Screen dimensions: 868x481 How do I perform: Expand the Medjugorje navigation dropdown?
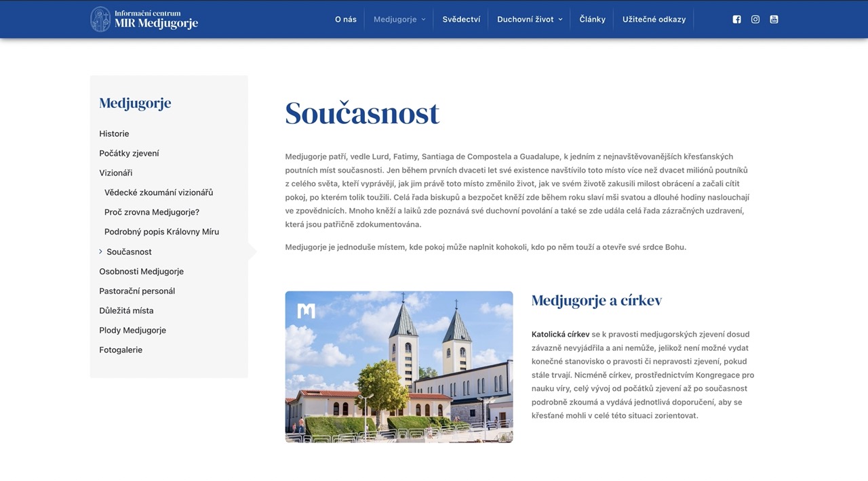(x=399, y=19)
